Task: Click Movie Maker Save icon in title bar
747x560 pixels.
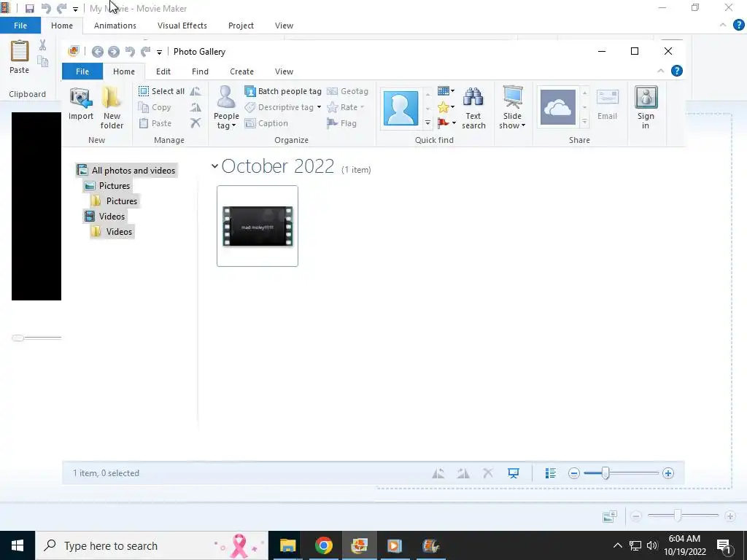Action: 29,9
